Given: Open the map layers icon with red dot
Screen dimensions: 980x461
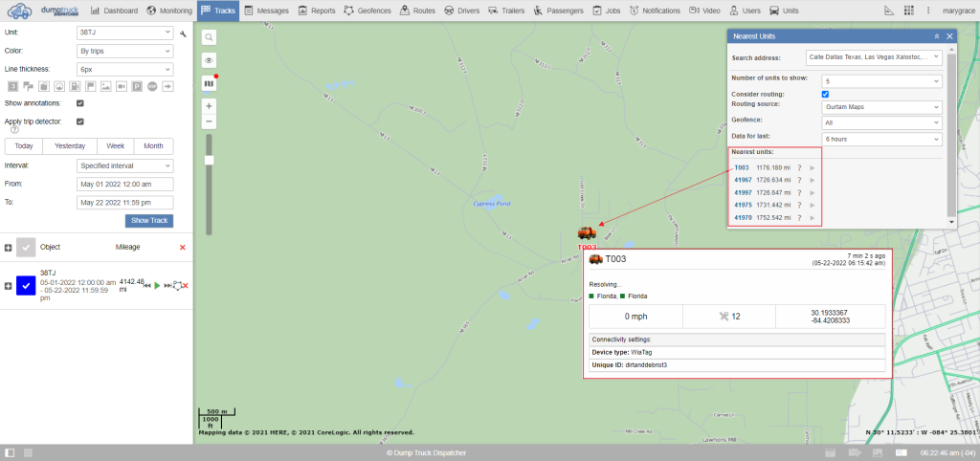Looking at the screenshot, I should [x=209, y=83].
